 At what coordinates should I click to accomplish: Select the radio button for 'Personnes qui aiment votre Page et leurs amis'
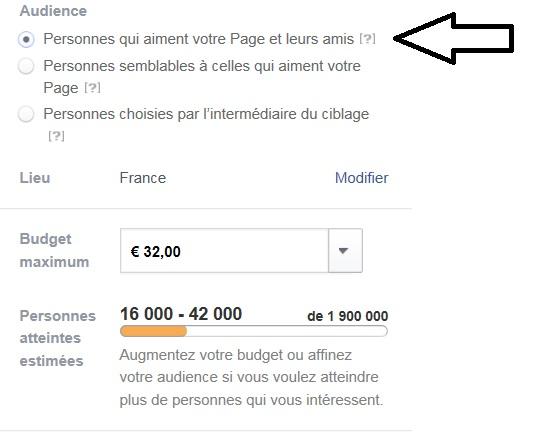tap(26, 39)
